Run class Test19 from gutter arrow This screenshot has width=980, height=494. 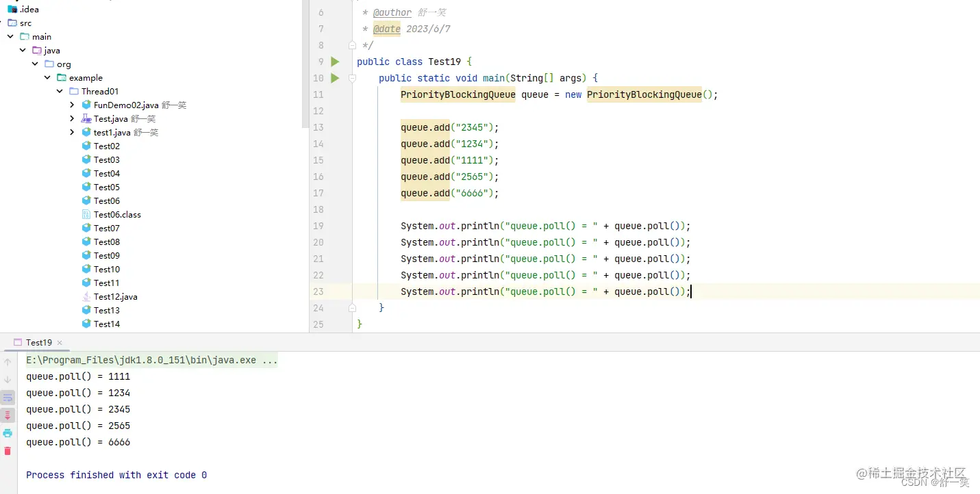(x=335, y=62)
